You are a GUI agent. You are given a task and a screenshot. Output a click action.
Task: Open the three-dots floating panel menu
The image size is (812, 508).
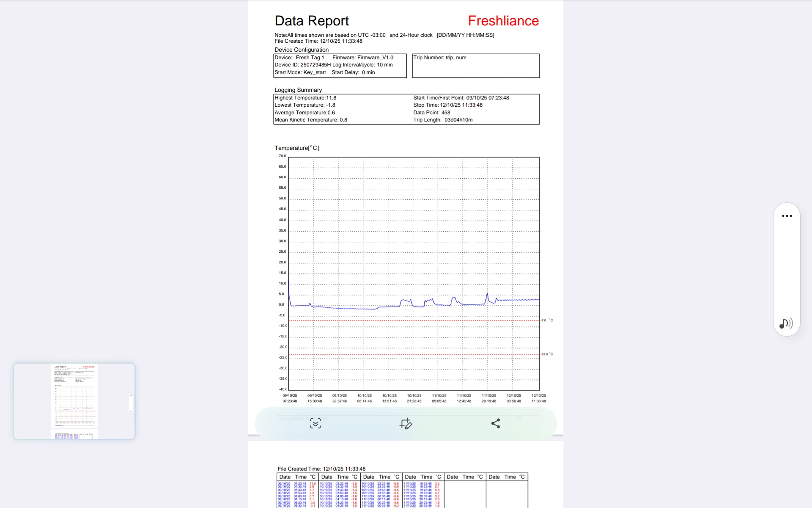787,216
